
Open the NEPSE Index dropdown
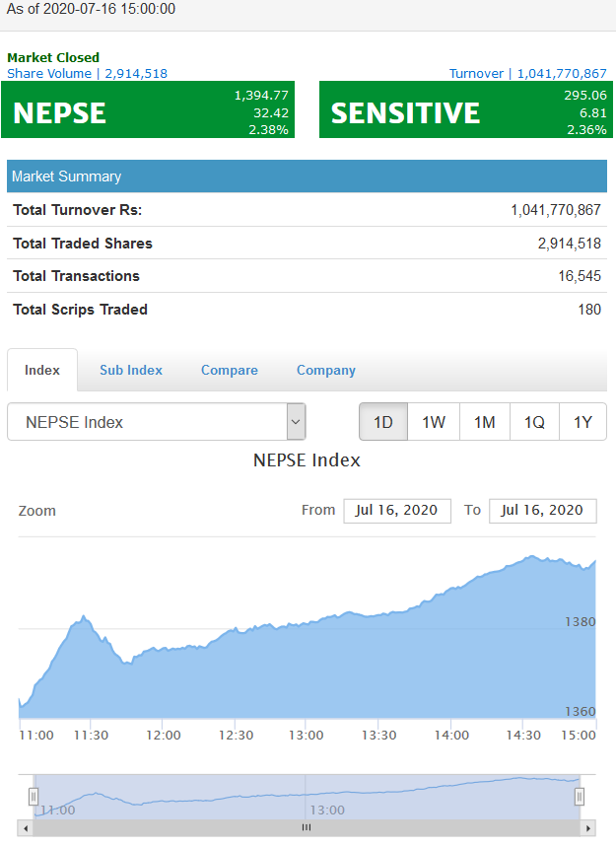click(157, 421)
